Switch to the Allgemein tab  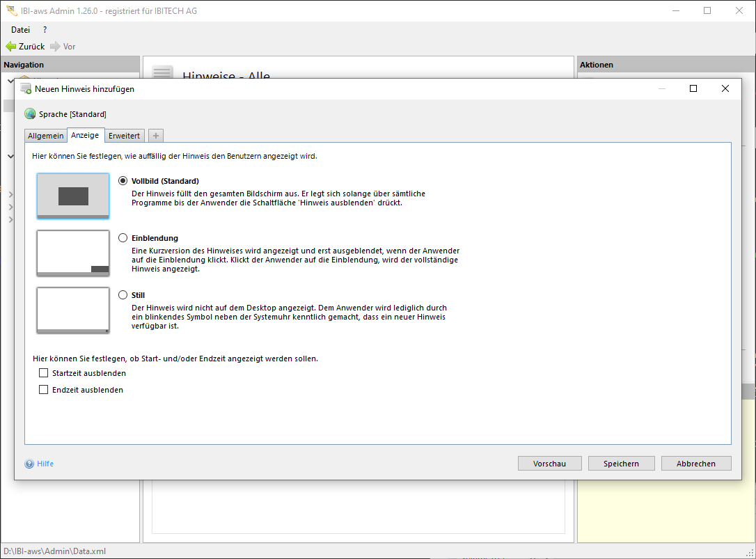[x=46, y=136]
